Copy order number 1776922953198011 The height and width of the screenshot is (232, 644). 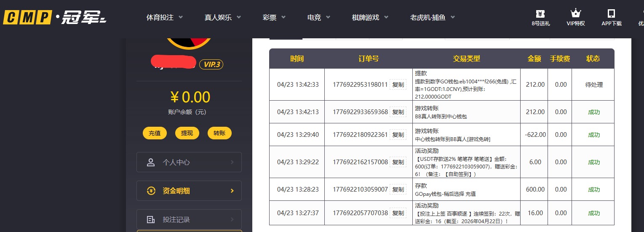(398, 85)
